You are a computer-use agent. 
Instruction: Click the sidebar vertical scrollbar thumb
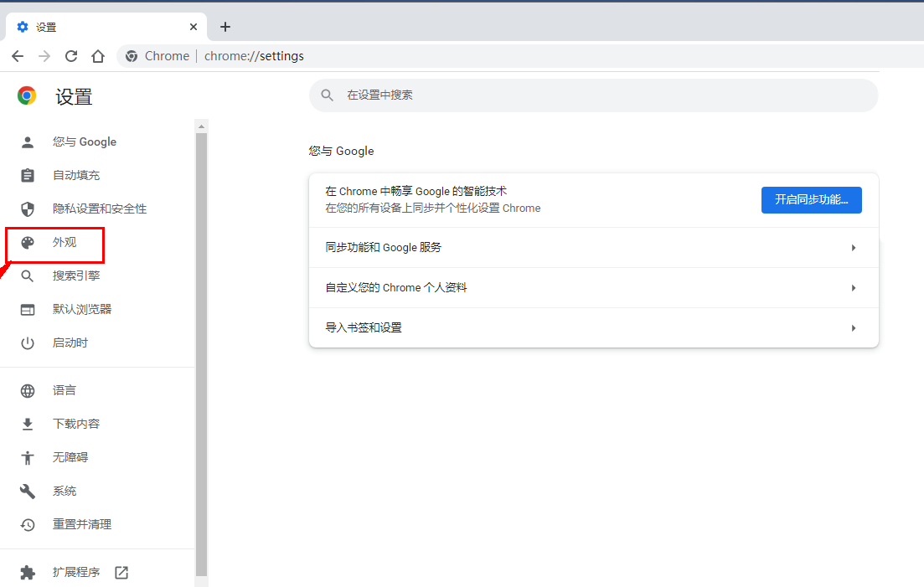(x=202, y=354)
